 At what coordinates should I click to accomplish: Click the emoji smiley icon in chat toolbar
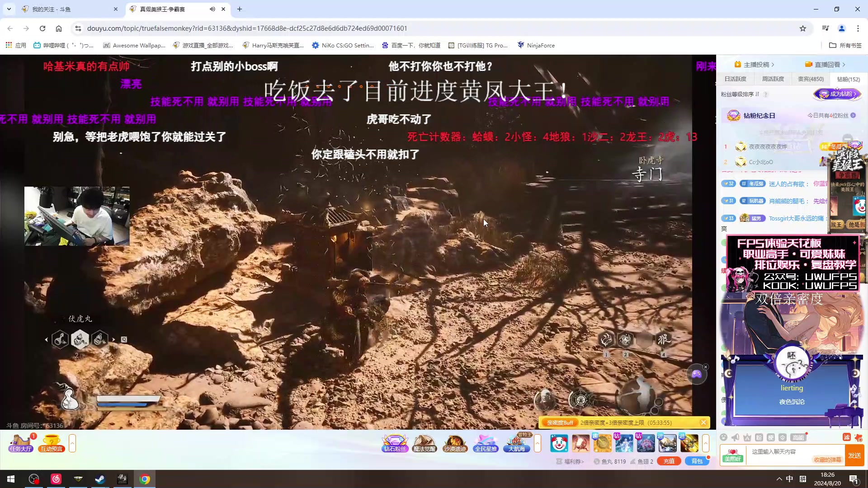723,437
